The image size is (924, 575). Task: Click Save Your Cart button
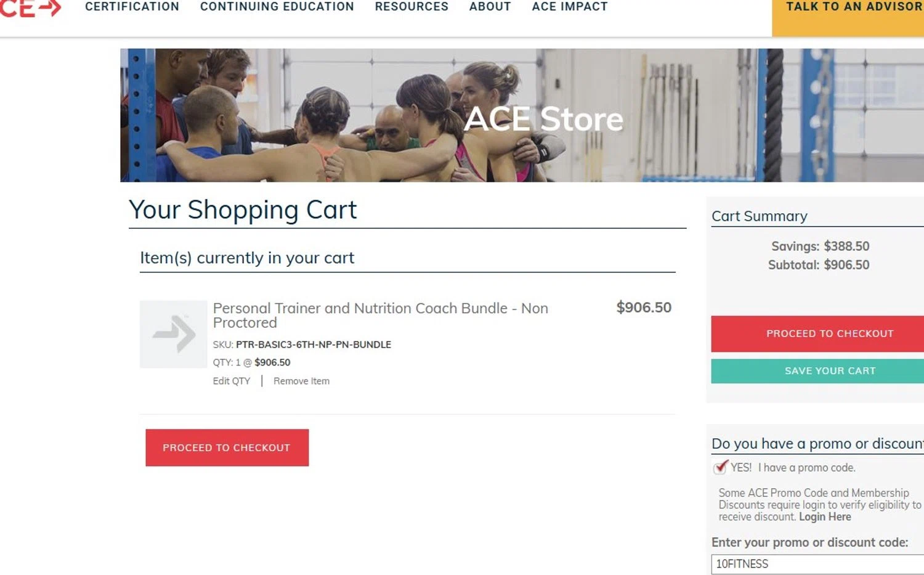click(829, 371)
